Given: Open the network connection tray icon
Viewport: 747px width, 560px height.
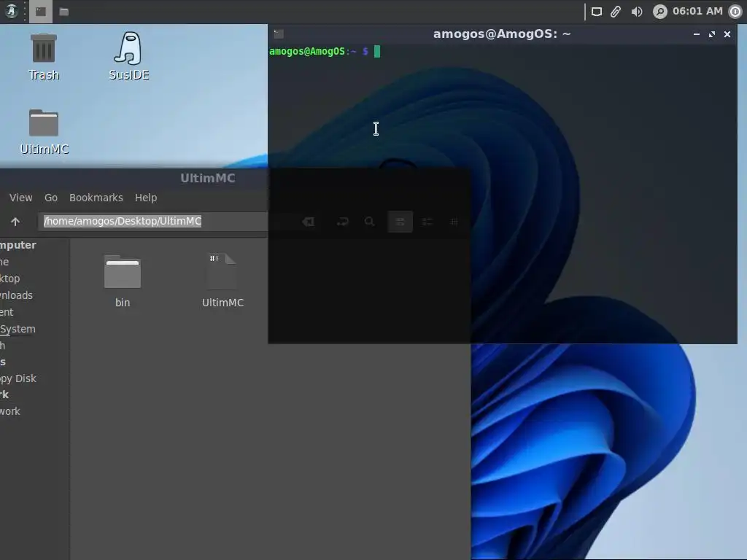Looking at the screenshot, I should pyautogui.click(x=597, y=12).
